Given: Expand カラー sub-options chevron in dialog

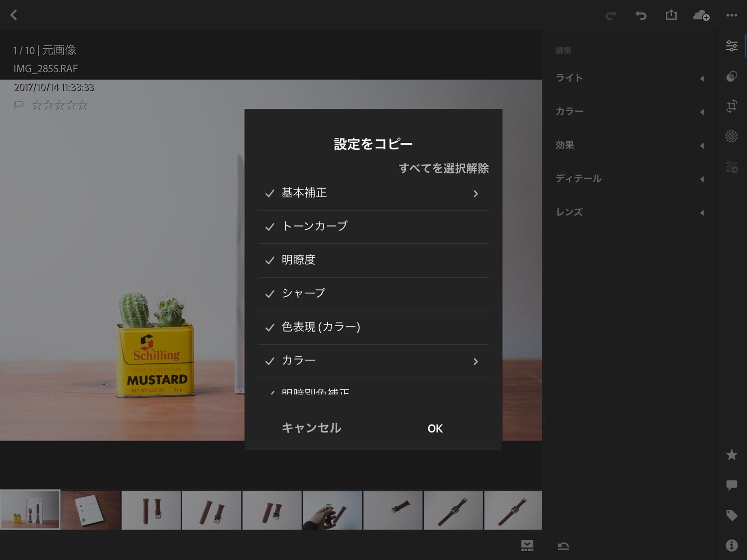Looking at the screenshot, I should [x=476, y=361].
